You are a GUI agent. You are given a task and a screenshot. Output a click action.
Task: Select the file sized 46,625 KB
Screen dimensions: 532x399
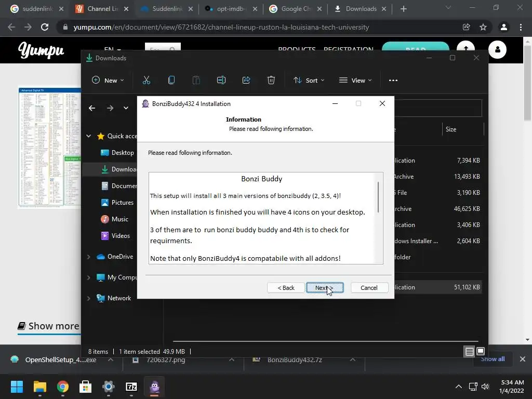click(x=437, y=209)
